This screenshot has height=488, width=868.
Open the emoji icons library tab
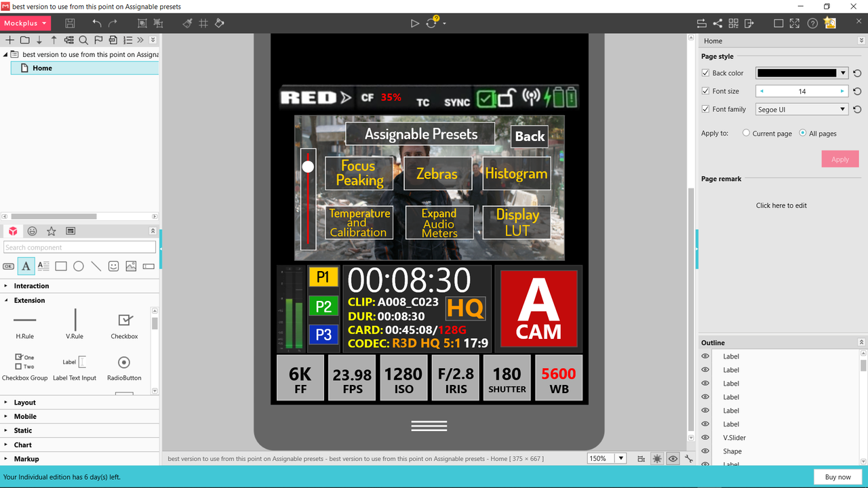click(32, 231)
